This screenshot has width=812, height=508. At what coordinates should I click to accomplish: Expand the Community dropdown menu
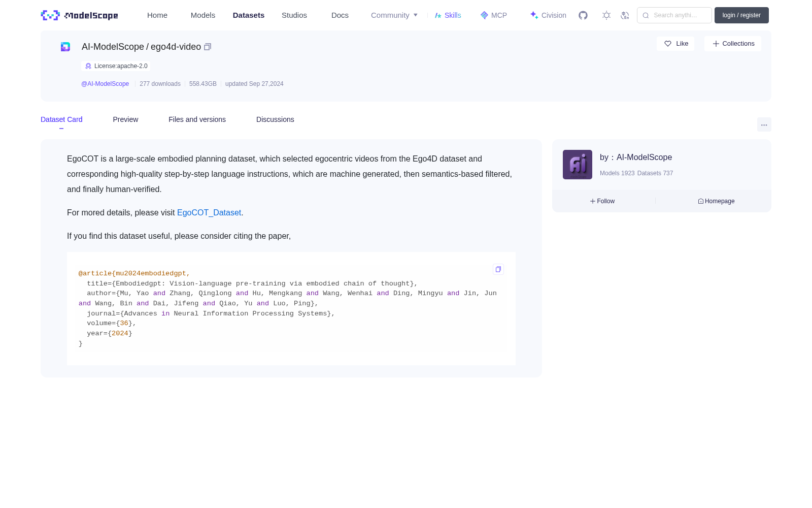tap(394, 15)
